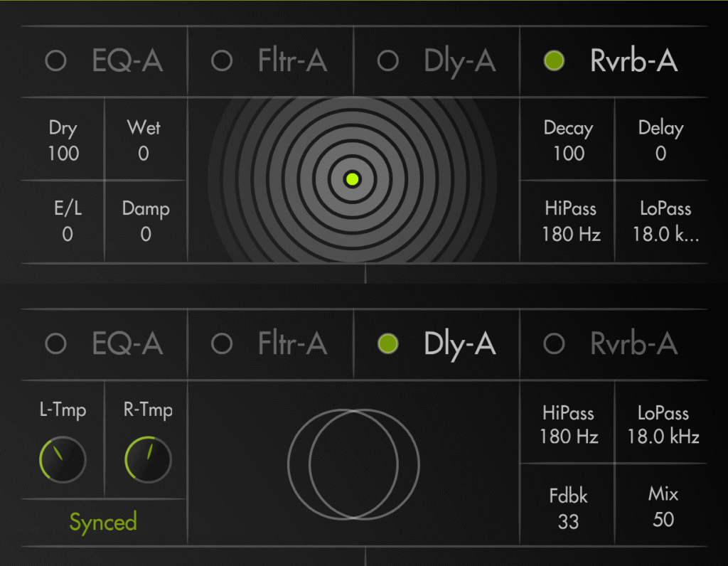Toggle the EQ-A power circle in the reverb panel
This screenshot has height=566, width=728.
(x=55, y=61)
